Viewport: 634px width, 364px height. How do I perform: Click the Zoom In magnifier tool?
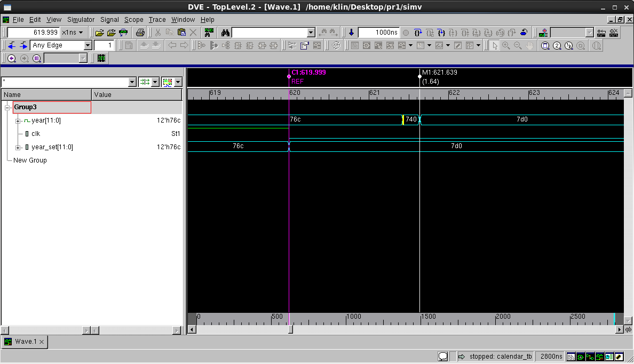coord(506,46)
